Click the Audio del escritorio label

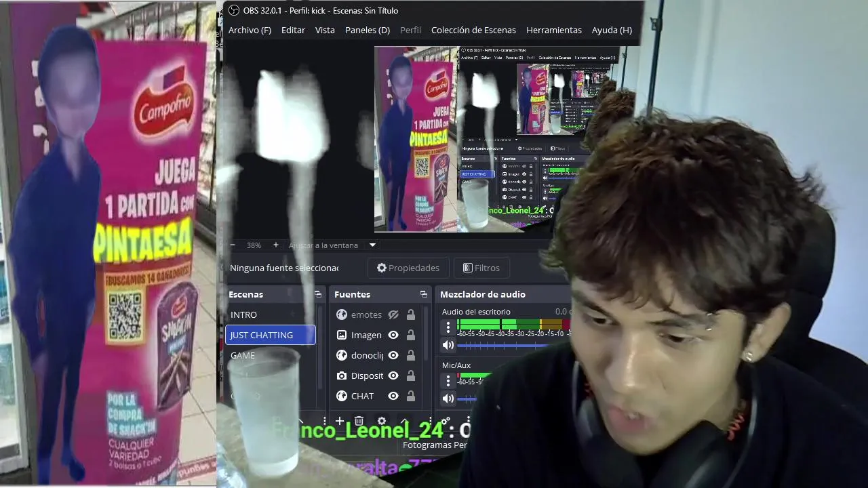point(476,312)
